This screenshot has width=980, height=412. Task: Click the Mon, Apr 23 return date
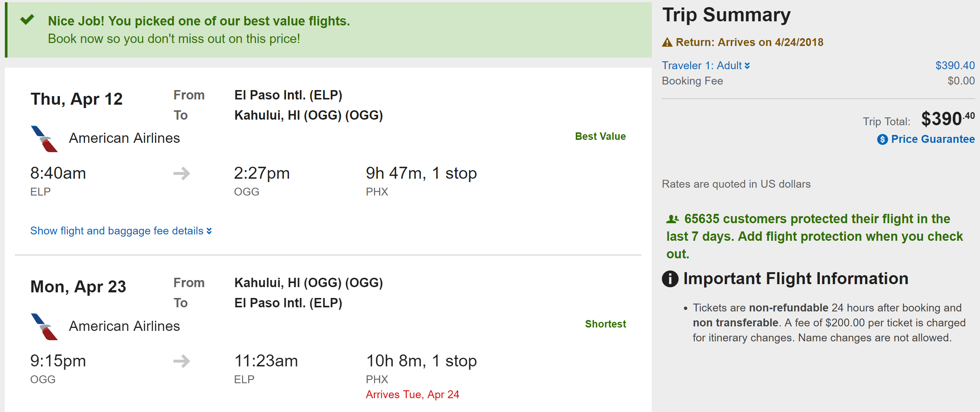coord(78,287)
